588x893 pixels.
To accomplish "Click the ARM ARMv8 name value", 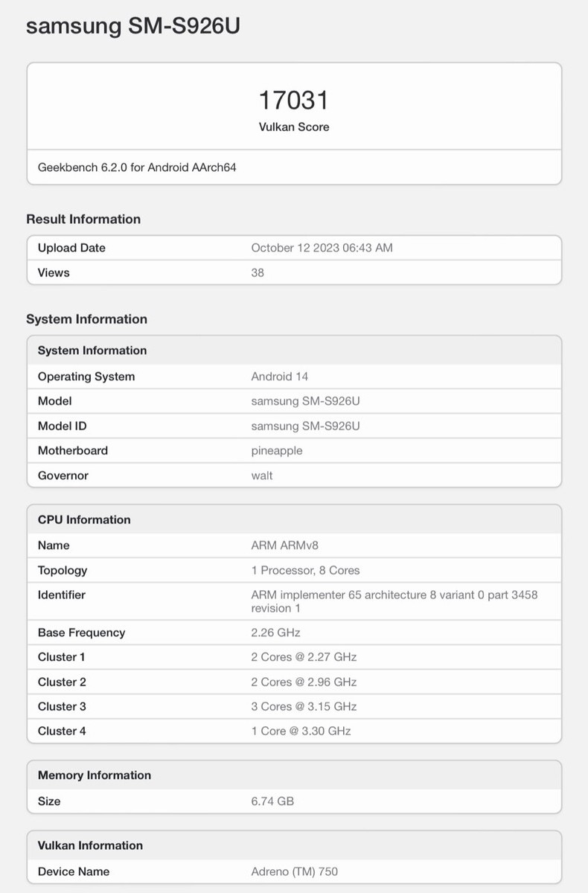I will pos(285,545).
